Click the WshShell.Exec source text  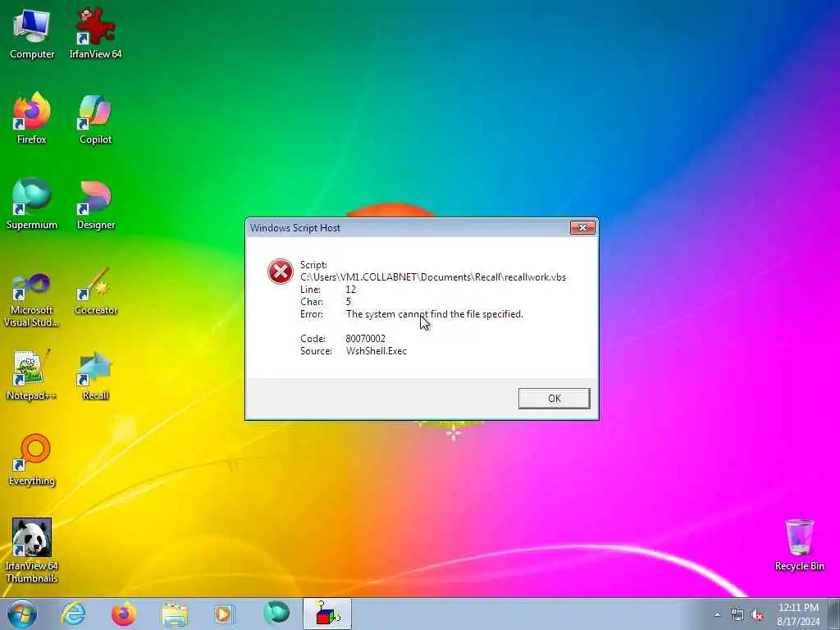(x=376, y=351)
